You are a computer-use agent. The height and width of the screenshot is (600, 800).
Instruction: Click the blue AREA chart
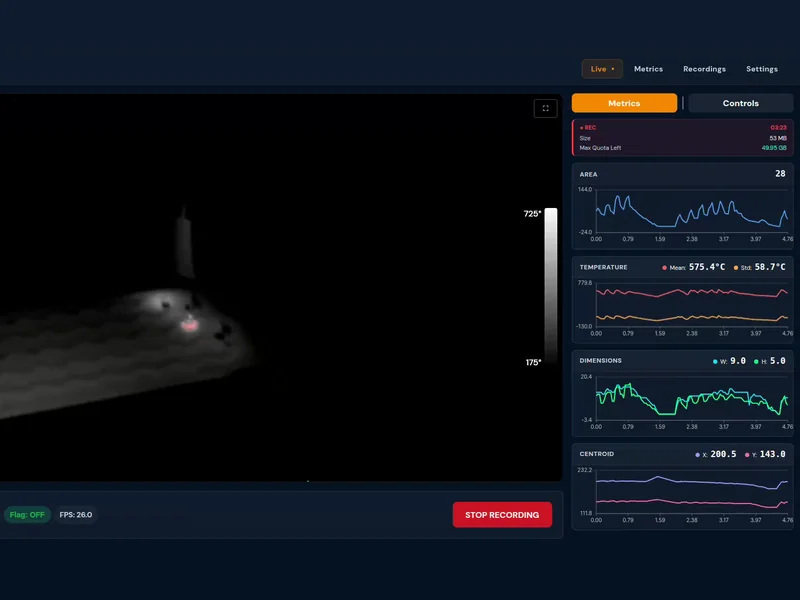click(691, 211)
